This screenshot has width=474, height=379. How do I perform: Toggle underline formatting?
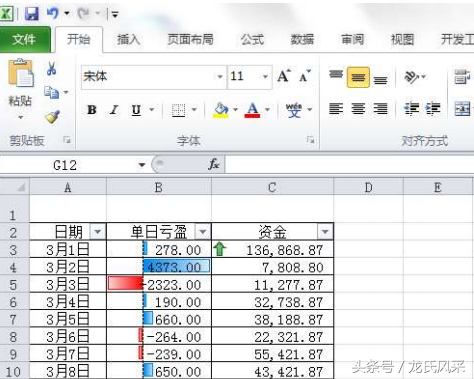136,110
